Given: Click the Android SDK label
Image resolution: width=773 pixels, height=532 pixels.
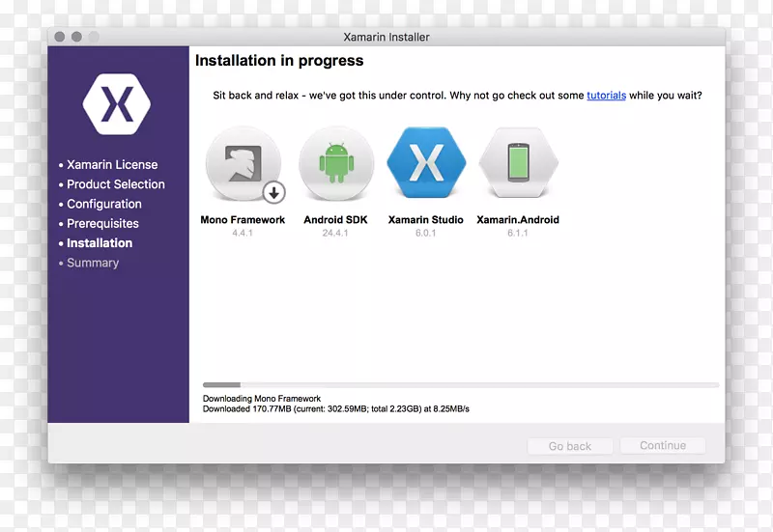Looking at the screenshot, I should pyautogui.click(x=335, y=220).
